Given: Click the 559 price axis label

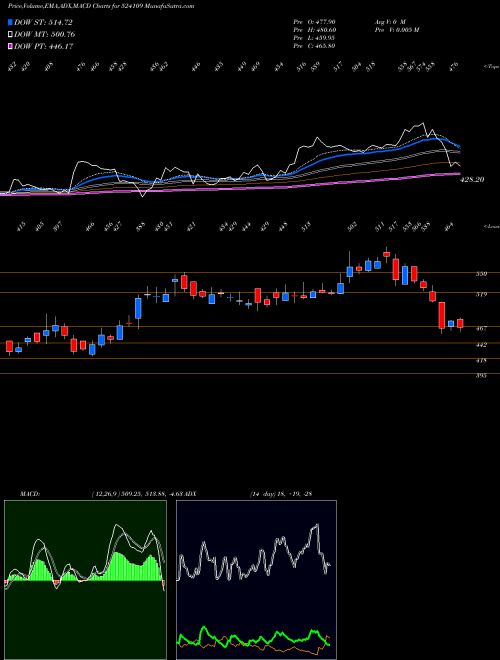Looking at the screenshot, I should tap(481, 274).
